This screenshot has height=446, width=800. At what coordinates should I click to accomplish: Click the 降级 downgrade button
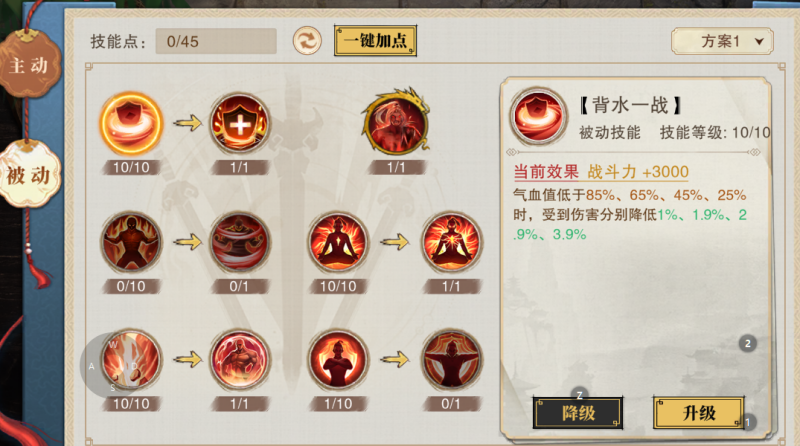pos(578,412)
